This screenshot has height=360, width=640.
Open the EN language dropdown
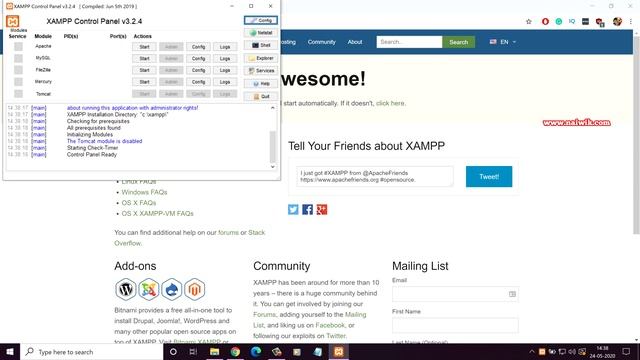click(503, 42)
